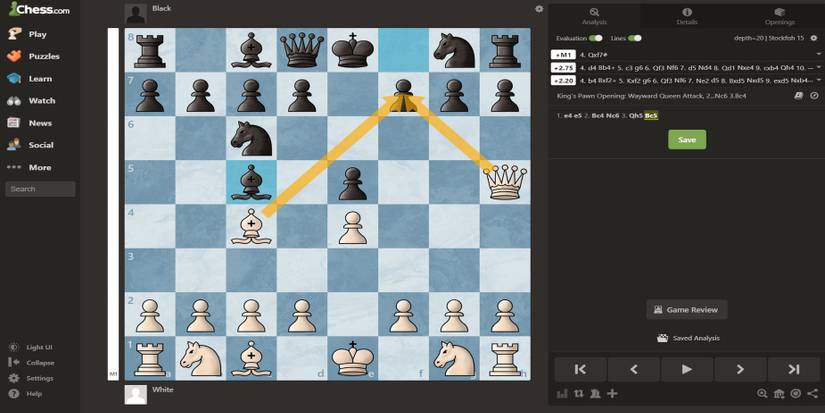Click the +2.20 evaluation badge
This screenshot has height=413, width=825.
[563, 81]
